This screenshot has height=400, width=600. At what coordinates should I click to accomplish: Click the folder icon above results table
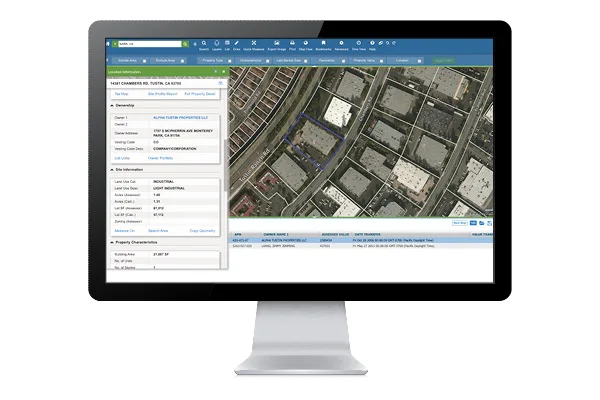click(x=482, y=223)
